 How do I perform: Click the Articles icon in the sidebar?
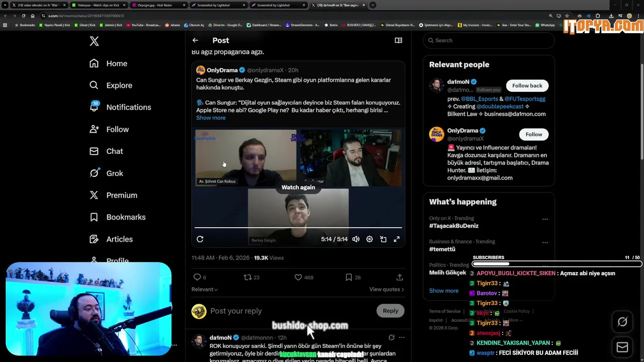[x=94, y=239]
